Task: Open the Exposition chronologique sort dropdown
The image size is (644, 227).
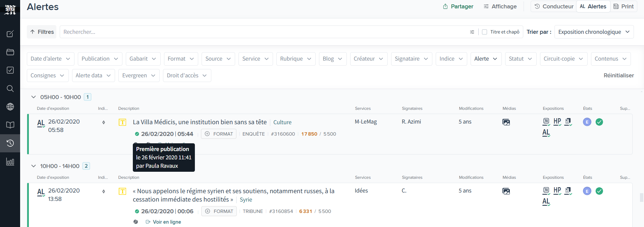Action: [x=594, y=32]
